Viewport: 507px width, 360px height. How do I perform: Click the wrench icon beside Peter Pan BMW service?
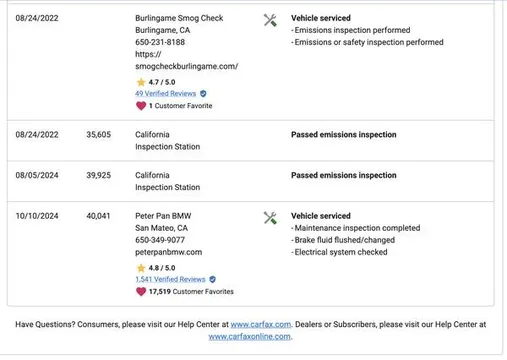click(270, 218)
